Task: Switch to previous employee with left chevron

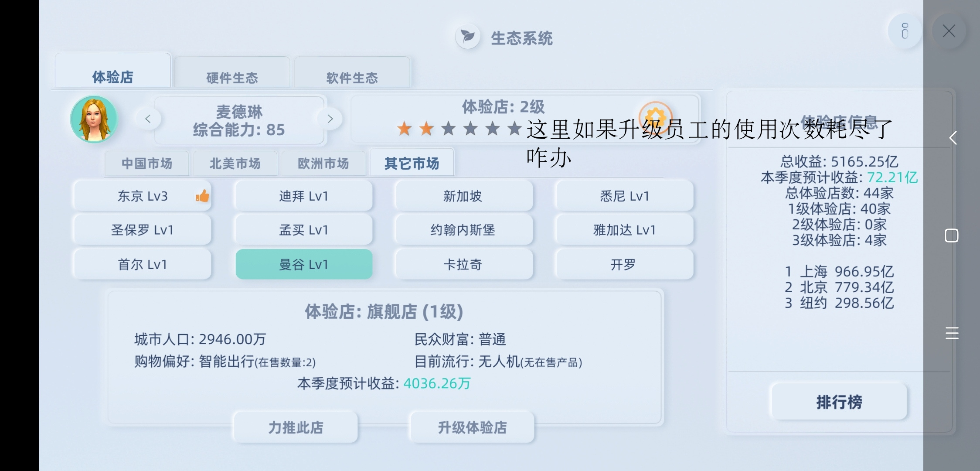Action: click(148, 119)
